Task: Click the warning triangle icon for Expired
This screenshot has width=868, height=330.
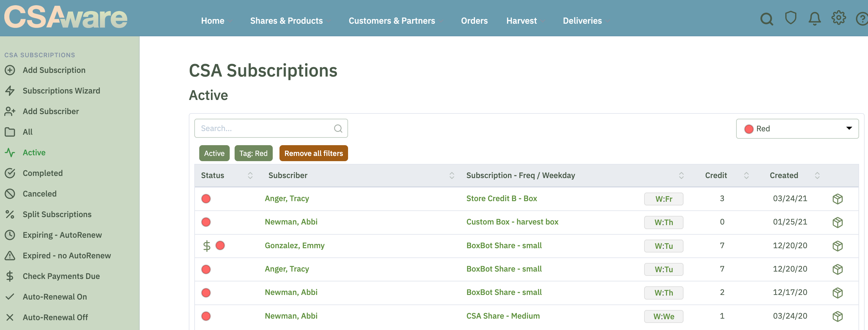Action: pyautogui.click(x=10, y=255)
